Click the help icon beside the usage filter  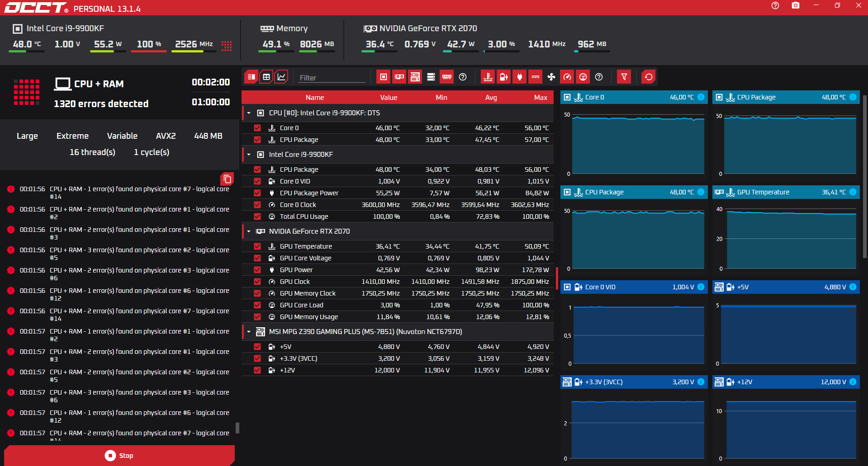tap(599, 77)
